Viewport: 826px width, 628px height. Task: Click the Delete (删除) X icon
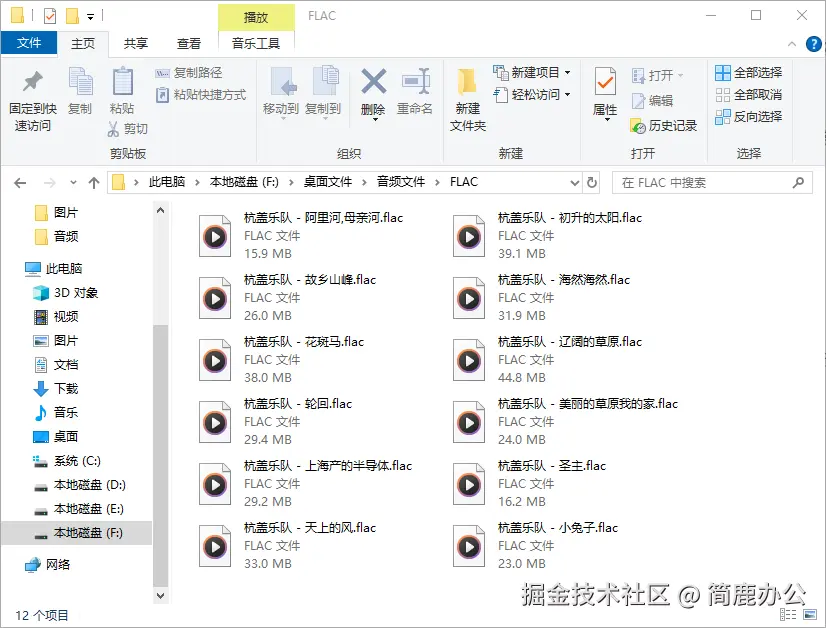coord(373,82)
